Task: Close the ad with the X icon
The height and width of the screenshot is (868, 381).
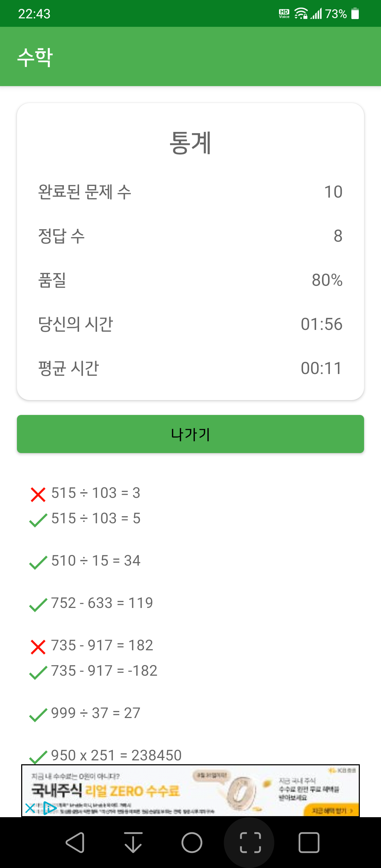Action: tap(30, 808)
